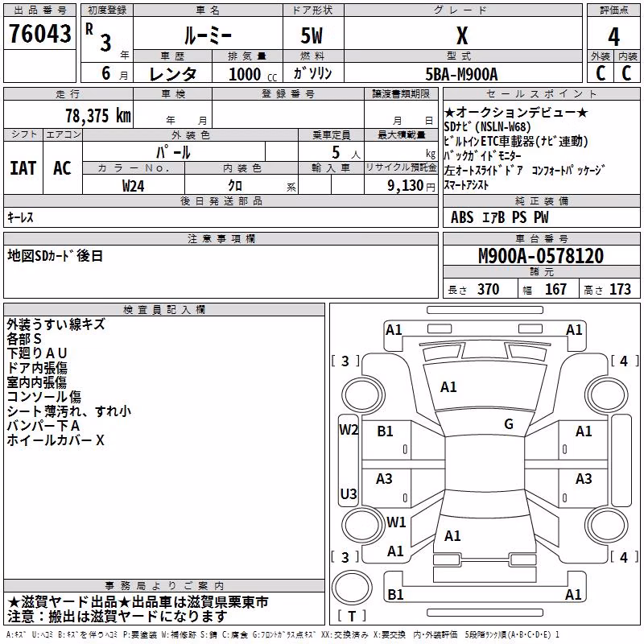Image resolution: width=644 pixels, height=644 pixels.
Task: Click the note 地図SDカード後日
Action: click(55, 256)
